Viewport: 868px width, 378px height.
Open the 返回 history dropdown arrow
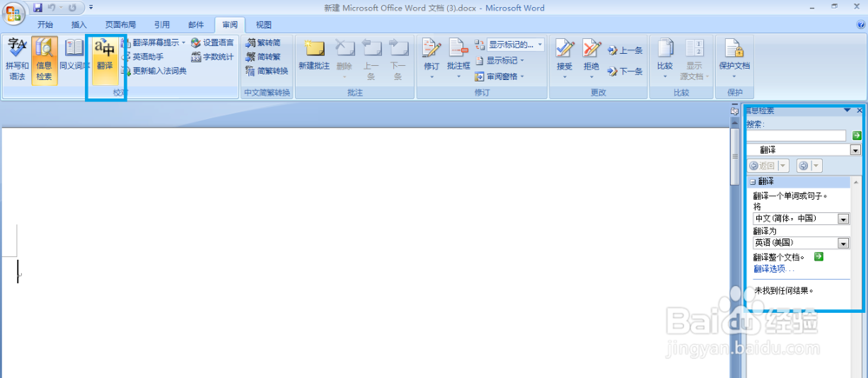pyautogui.click(x=783, y=165)
